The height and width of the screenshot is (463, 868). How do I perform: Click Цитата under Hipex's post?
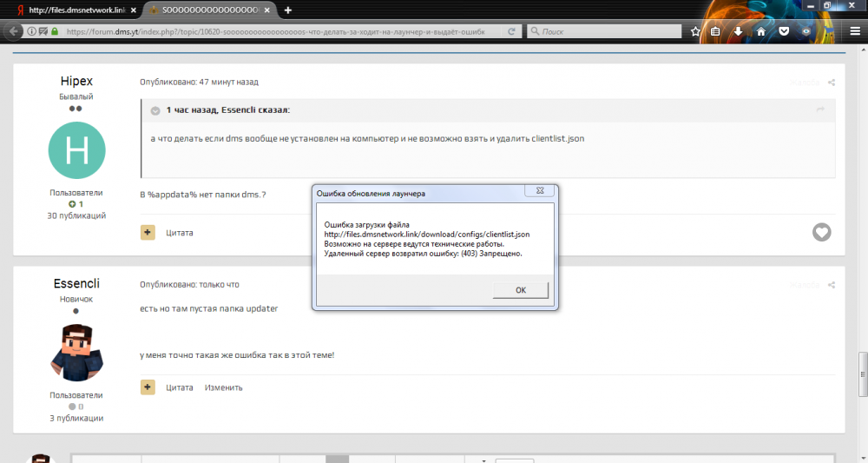point(180,233)
